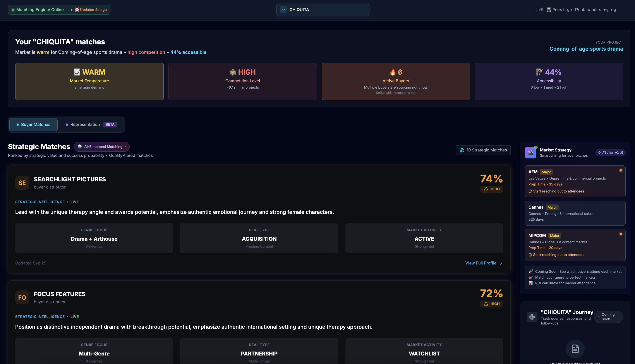Click the ACQUISITION deal type tile
635x364 pixels.
(259, 239)
